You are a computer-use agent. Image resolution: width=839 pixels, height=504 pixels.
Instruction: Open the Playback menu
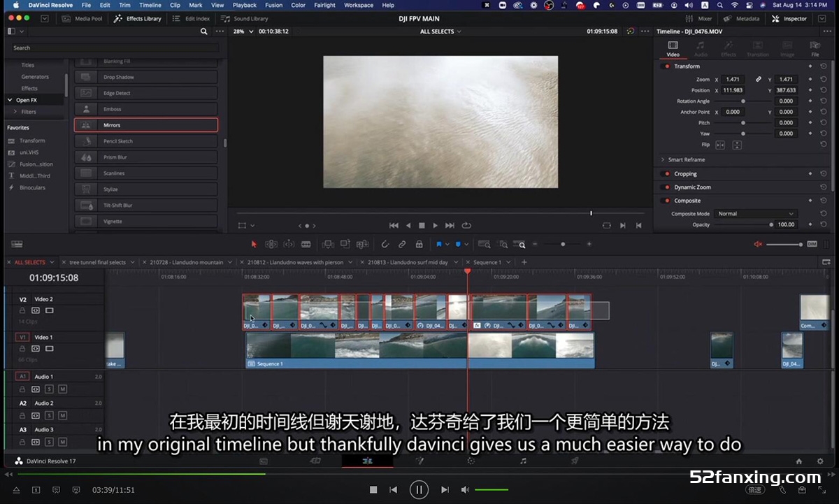tap(245, 5)
